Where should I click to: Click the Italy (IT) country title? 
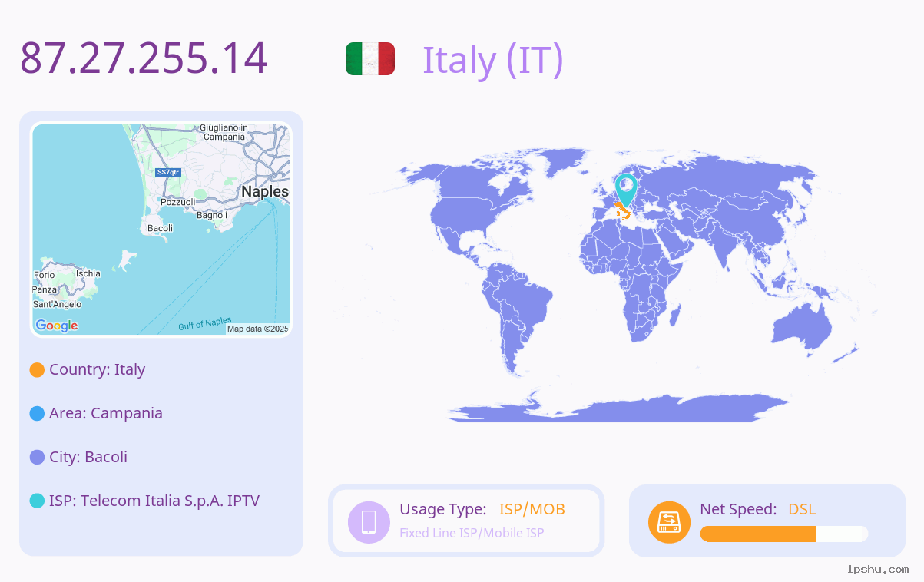coord(493,60)
